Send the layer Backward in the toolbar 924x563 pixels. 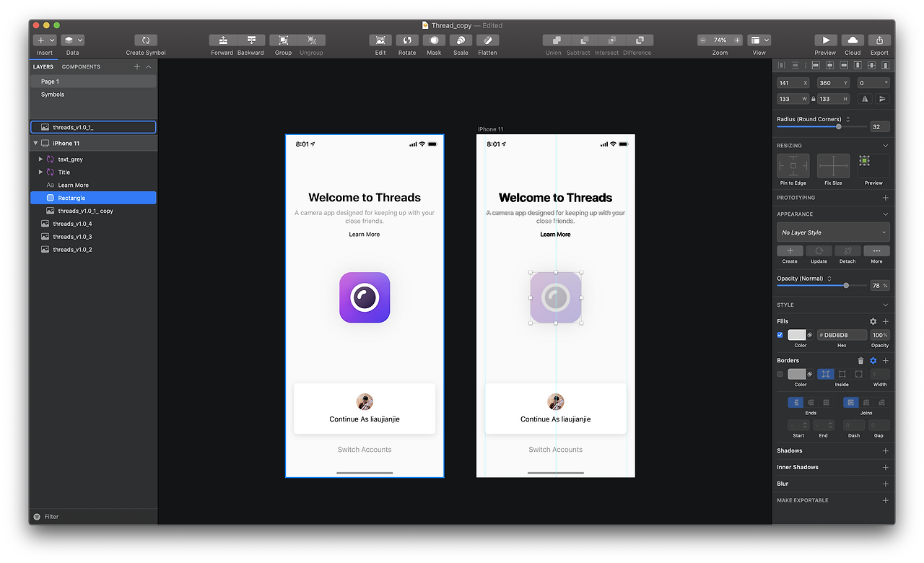coord(251,40)
